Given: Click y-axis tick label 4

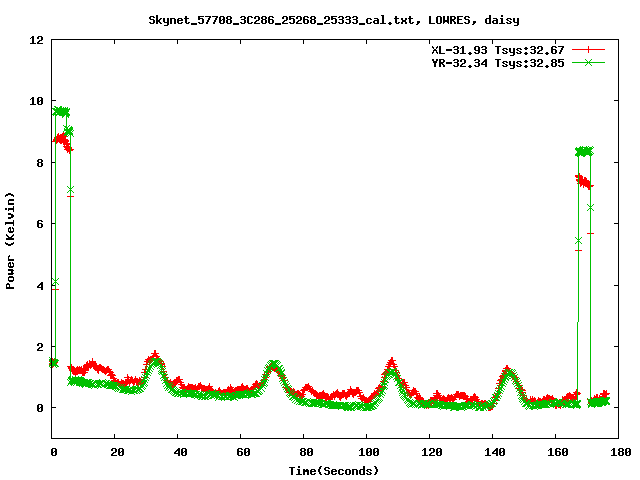Looking at the screenshot, I should click(x=40, y=286).
